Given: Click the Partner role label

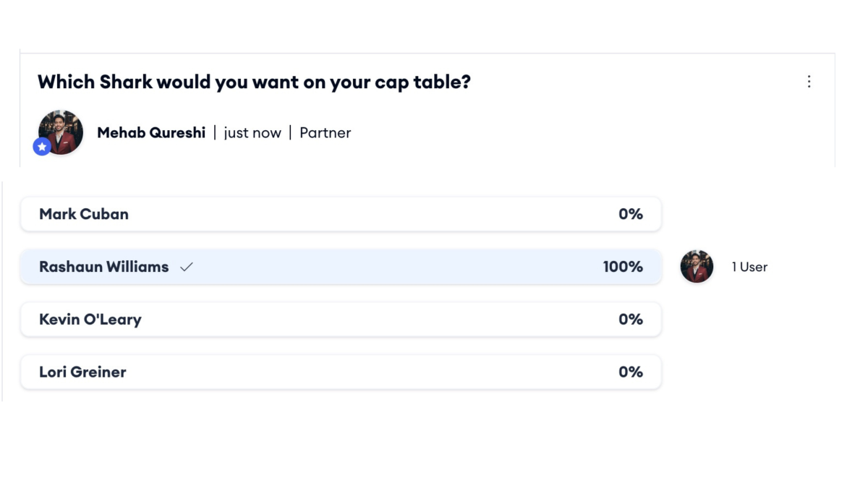Looking at the screenshot, I should 325,133.
